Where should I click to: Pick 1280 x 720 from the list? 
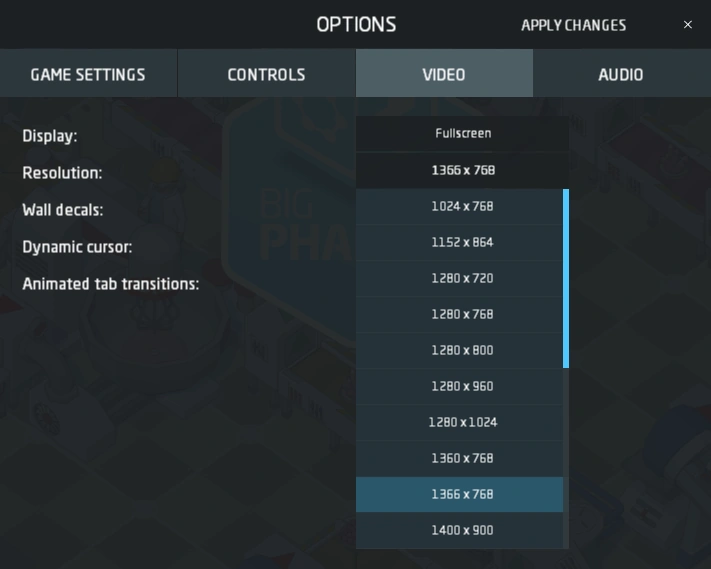point(461,279)
